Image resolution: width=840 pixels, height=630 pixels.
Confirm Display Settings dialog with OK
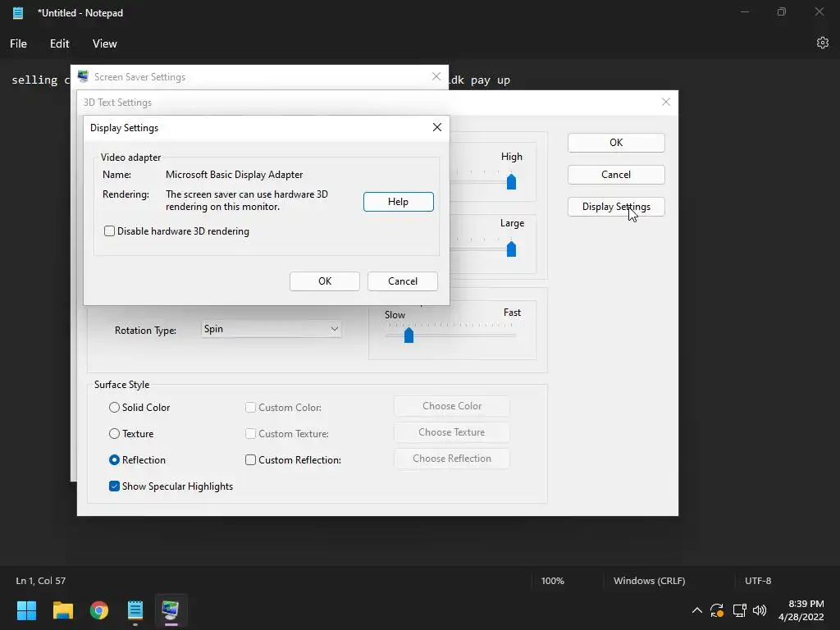(x=325, y=281)
